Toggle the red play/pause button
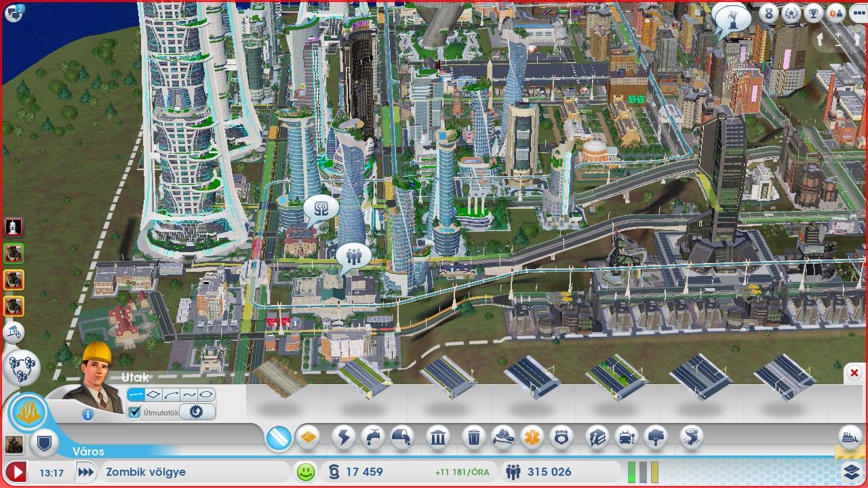 click(16, 472)
